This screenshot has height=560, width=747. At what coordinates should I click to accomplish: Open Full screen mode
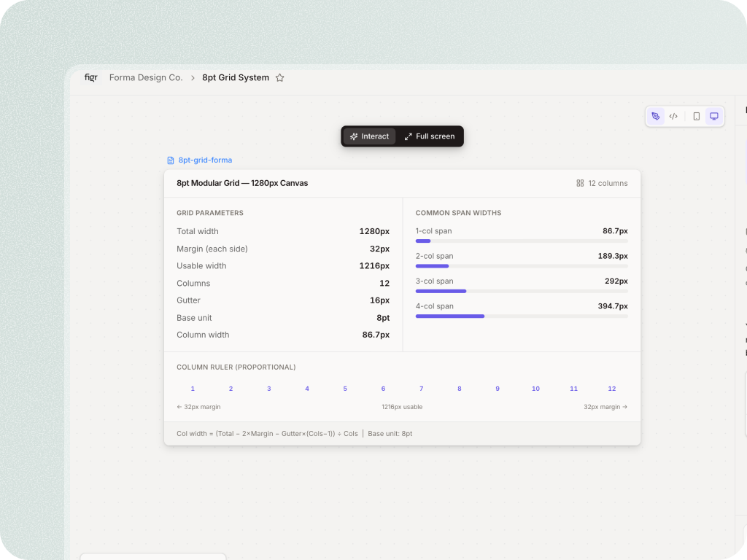click(429, 136)
